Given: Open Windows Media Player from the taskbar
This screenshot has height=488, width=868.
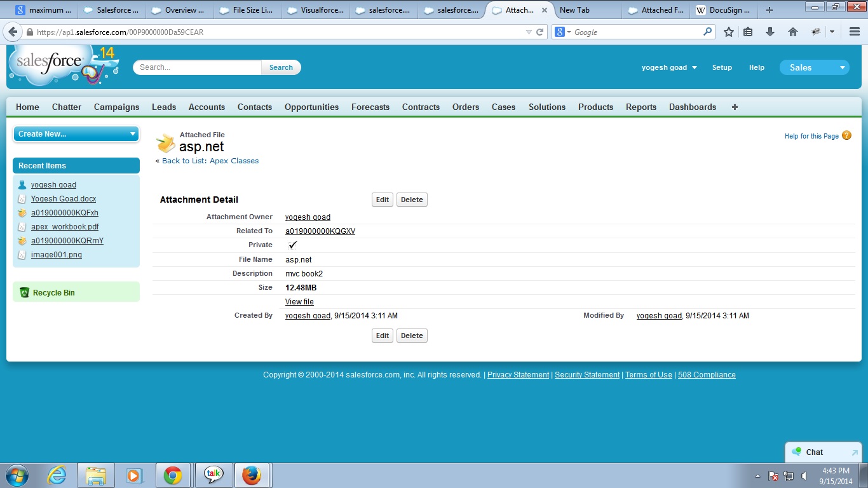Looking at the screenshot, I should point(133,475).
